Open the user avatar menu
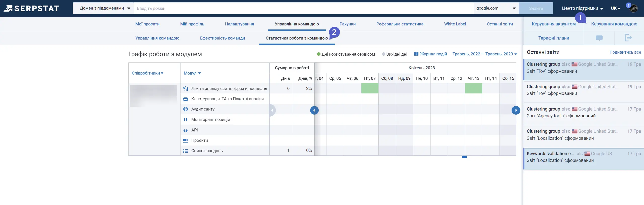The image size is (644, 205). [x=633, y=8]
